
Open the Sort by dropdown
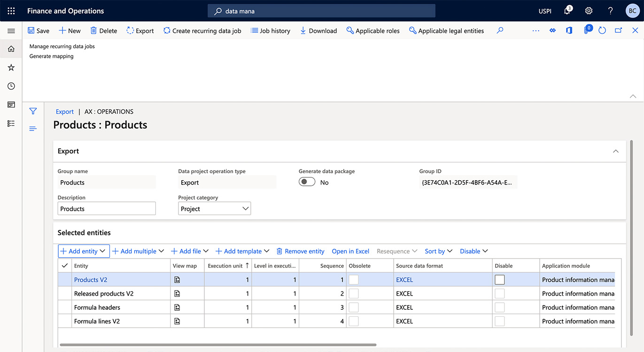[439, 251]
